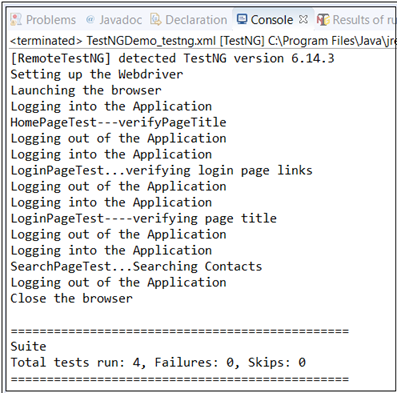This screenshot has width=401, height=393.
Task: Click the 'Total tests run: 4' summary line
Action: tap(158, 362)
